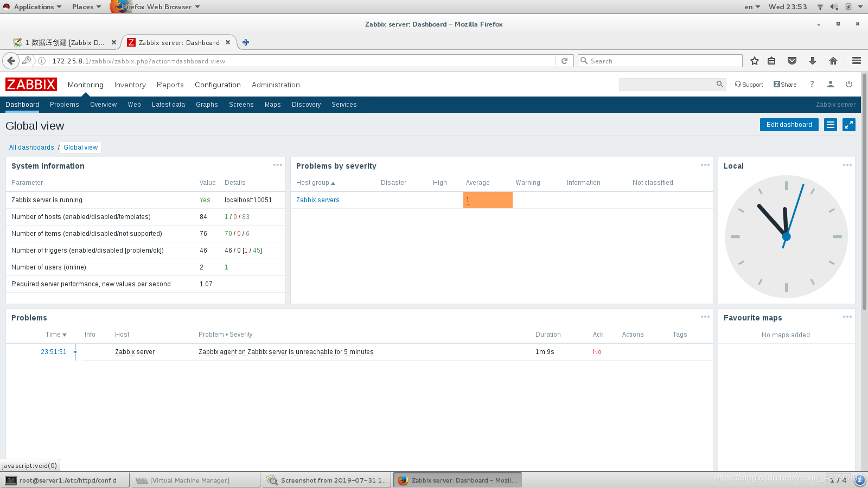Click the No acknowledge link
Screen dimensions: 868x488
tap(597, 352)
